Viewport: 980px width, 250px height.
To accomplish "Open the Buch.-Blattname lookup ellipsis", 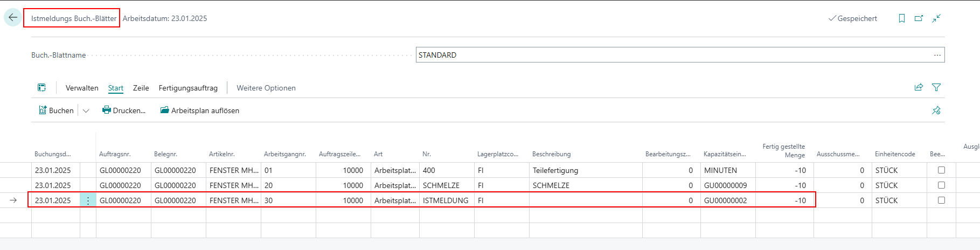I will [x=937, y=55].
